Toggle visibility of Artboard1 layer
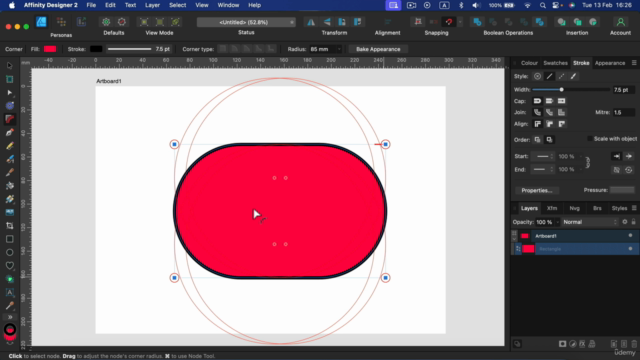The width and height of the screenshot is (640, 360). click(x=630, y=236)
